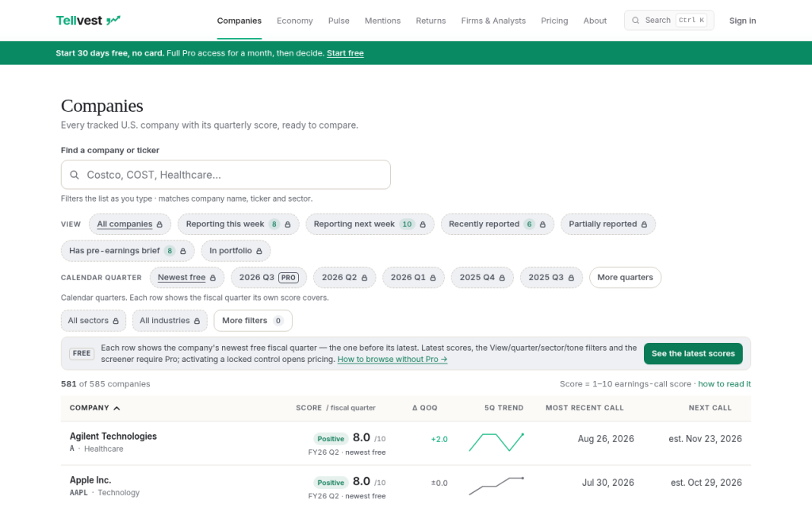Click the Tellvest logo

point(88,21)
